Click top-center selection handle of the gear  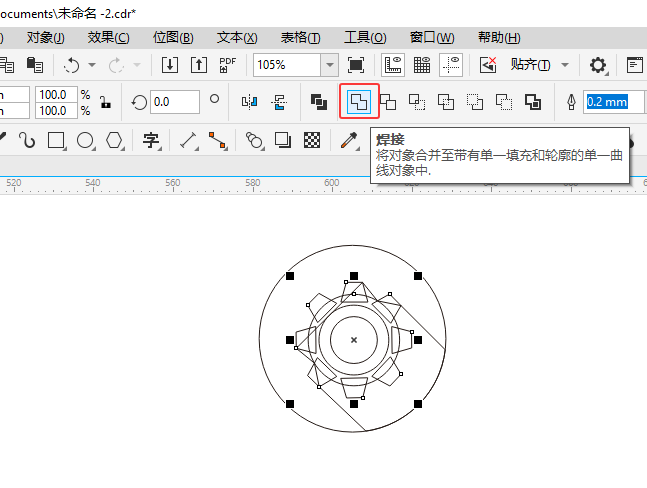354,276
